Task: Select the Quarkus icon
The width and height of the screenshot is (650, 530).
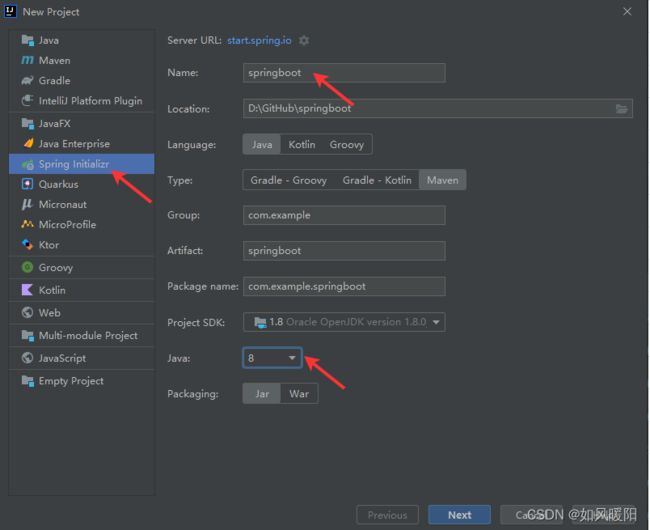Action: click(x=27, y=184)
